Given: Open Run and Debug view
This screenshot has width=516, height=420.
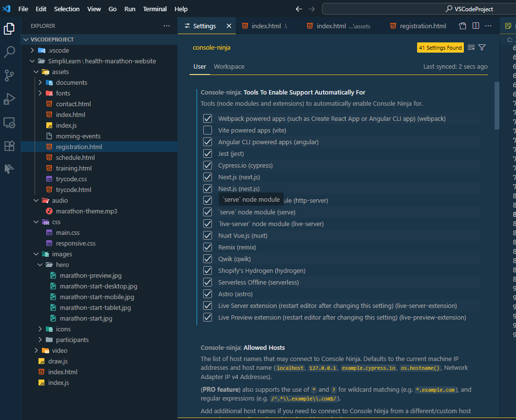Looking at the screenshot, I should click(9, 99).
